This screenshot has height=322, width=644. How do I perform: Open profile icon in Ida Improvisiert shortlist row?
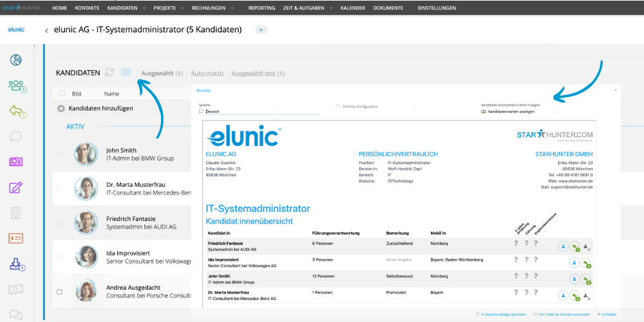(574, 263)
